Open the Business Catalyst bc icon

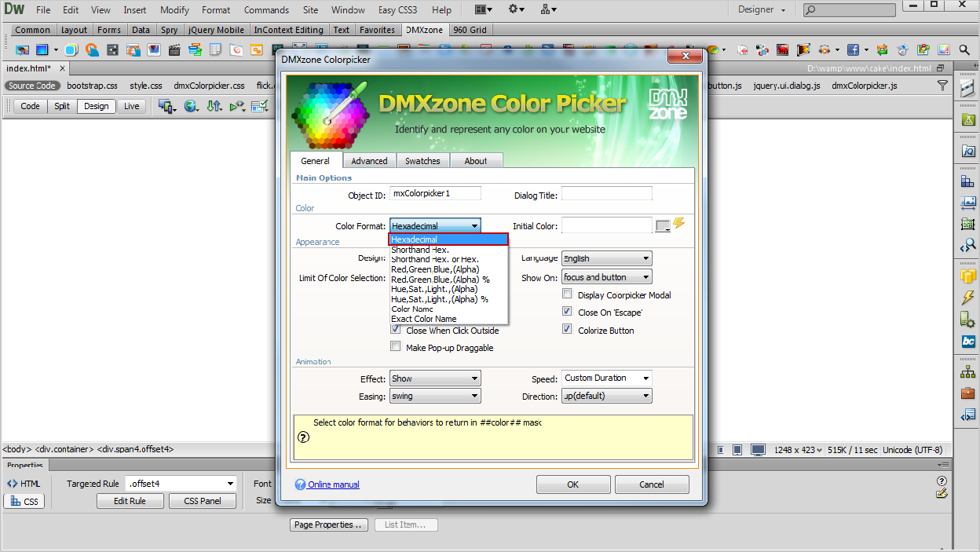coord(968,342)
